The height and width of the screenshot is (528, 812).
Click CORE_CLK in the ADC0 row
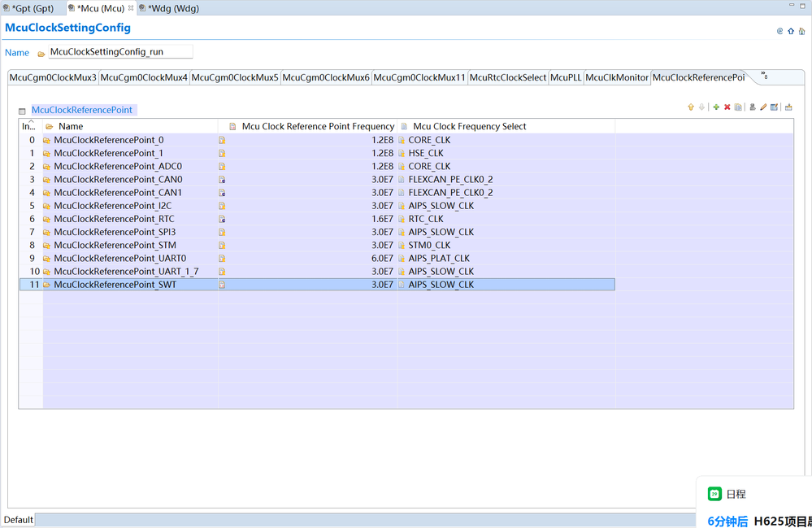[429, 166]
